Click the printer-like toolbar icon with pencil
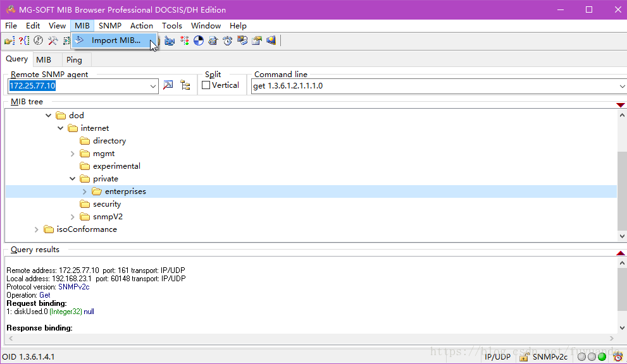The height and width of the screenshot is (364, 627). 213,40
